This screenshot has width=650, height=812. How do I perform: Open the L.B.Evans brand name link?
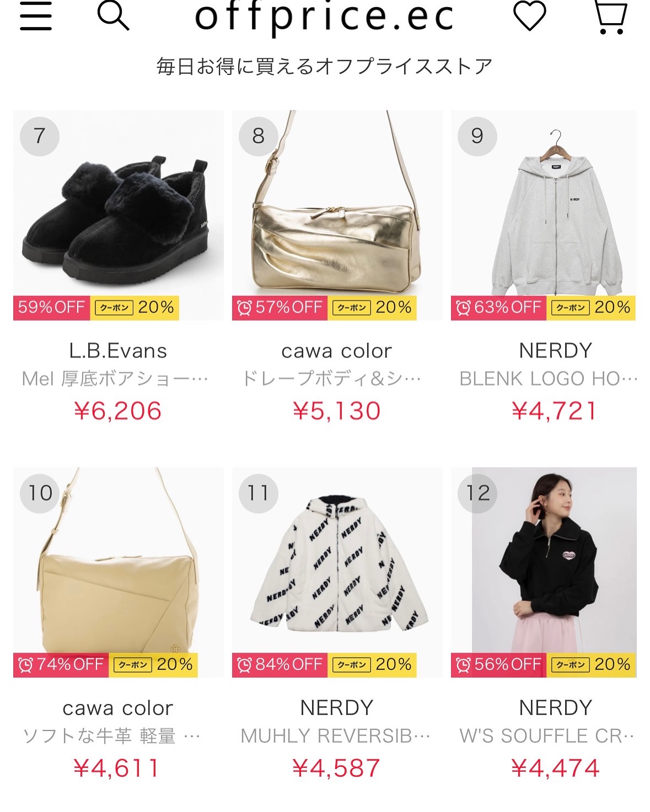tap(119, 351)
